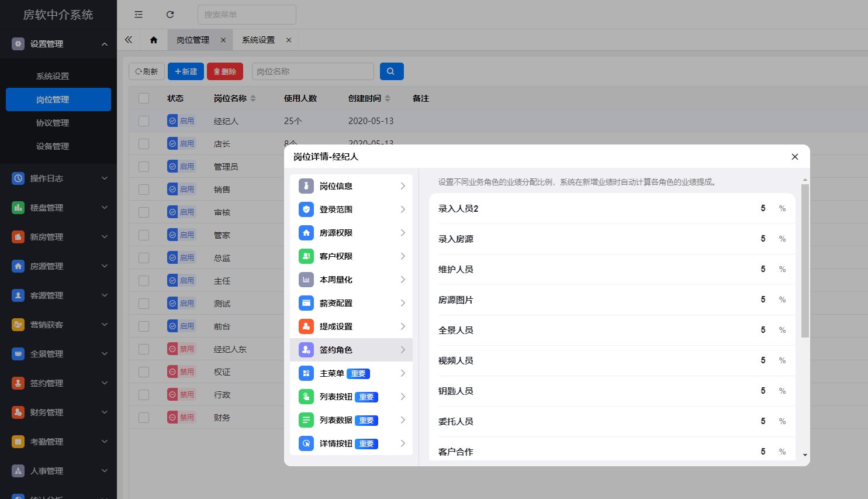
Task: Check the 总监 row checkbox
Action: (144, 258)
